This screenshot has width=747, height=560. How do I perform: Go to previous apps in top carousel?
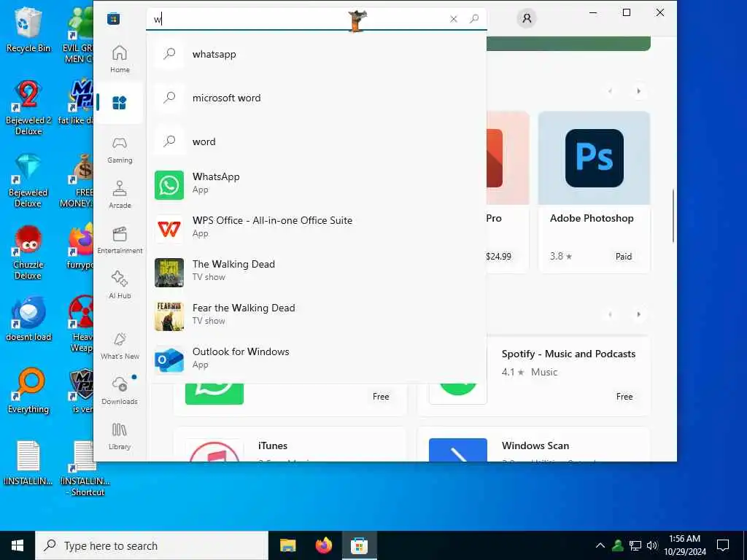tap(611, 91)
